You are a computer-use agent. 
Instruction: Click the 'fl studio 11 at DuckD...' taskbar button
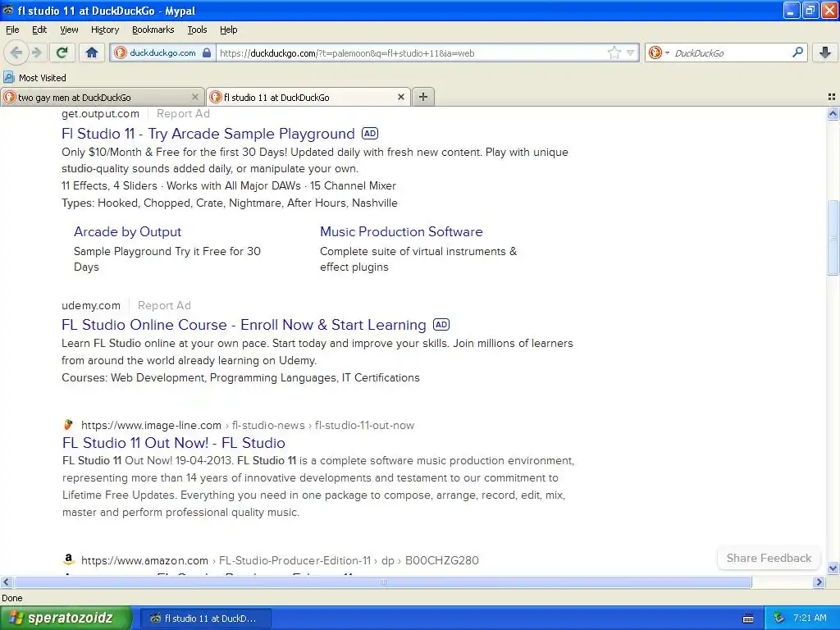coord(205,619)
